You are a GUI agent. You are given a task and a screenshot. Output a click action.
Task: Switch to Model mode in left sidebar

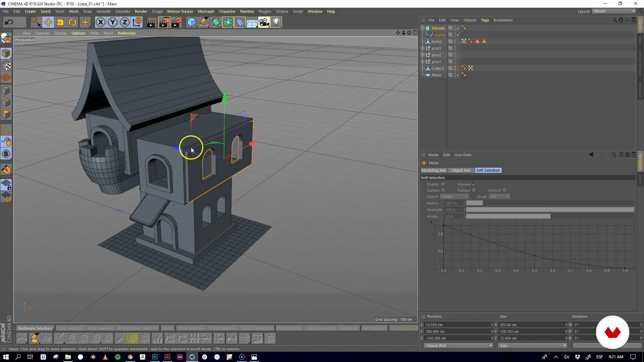[x=6, y=54]
